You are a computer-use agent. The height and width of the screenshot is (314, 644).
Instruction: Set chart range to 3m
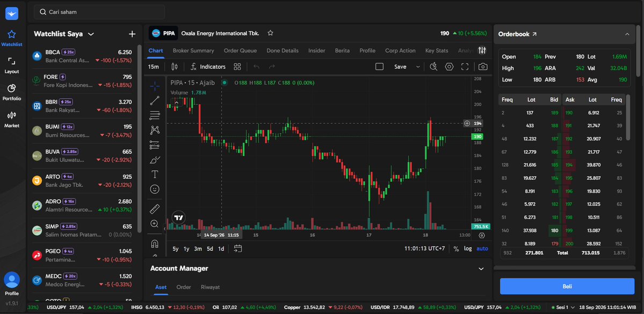[x=198, y=249]
